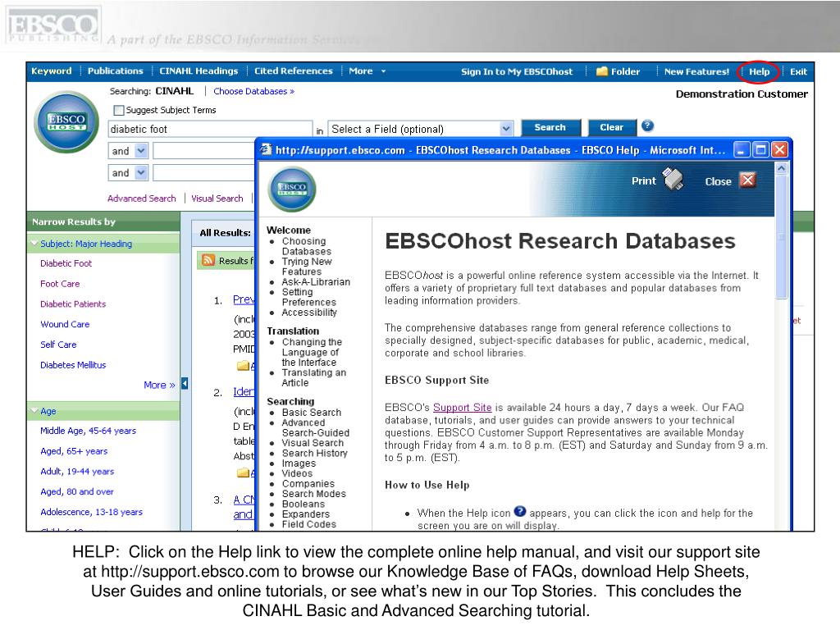Click the folder icon under result 1

[244, 366]
